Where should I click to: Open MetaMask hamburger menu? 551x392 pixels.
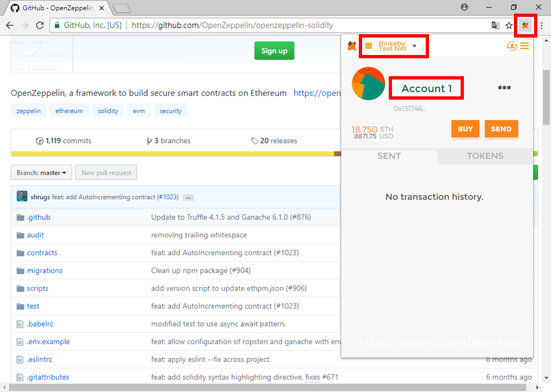click(x=525, y=46)
